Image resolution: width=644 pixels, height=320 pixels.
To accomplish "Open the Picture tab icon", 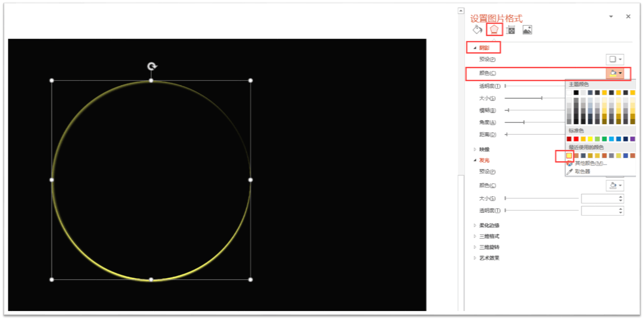I will coord(527,30).
